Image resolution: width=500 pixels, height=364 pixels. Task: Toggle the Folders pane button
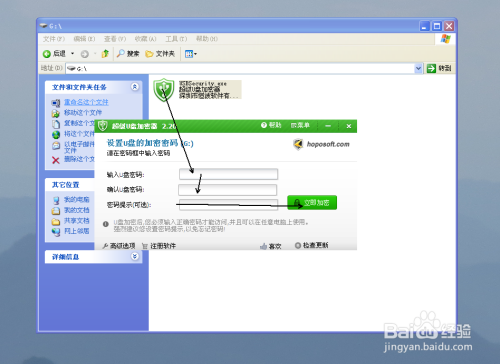160,54
